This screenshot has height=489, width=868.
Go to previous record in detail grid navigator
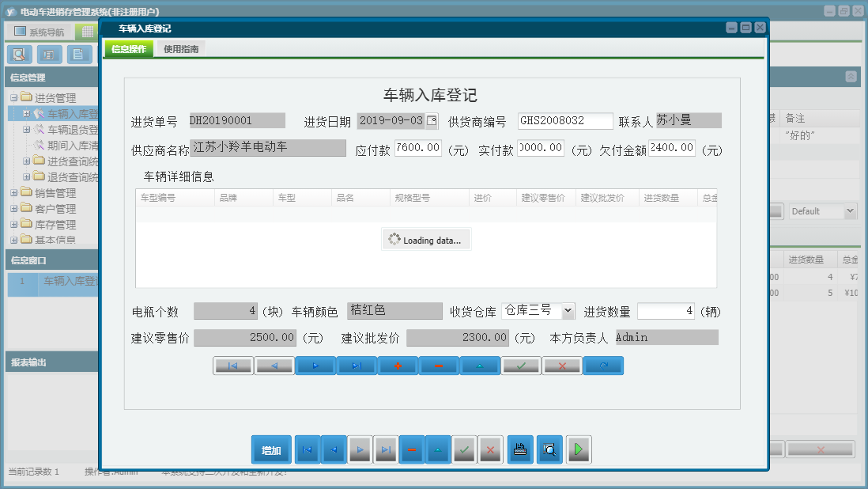pos(274,366)
